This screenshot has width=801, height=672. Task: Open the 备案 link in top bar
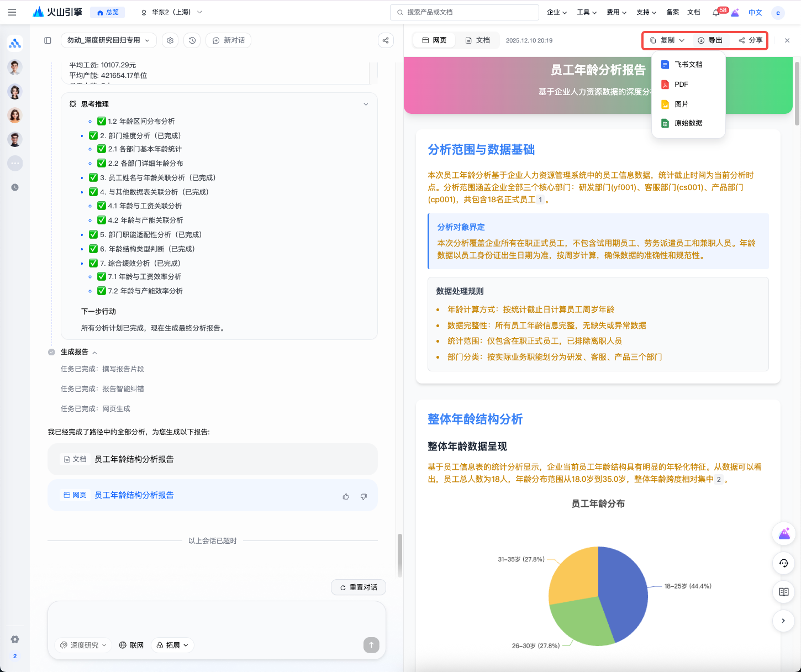tap(672, 12)
